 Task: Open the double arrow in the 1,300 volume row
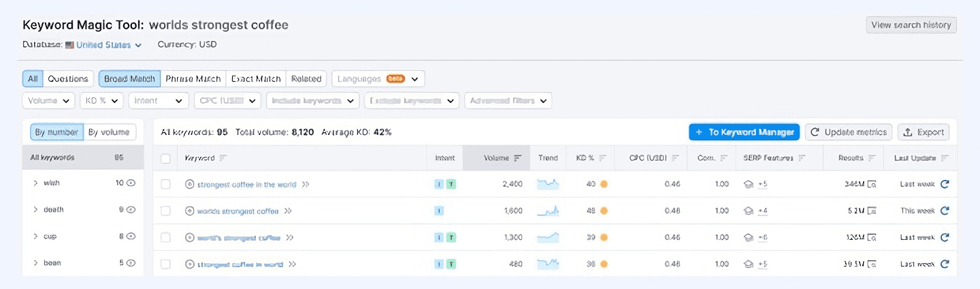coord(290,237)
